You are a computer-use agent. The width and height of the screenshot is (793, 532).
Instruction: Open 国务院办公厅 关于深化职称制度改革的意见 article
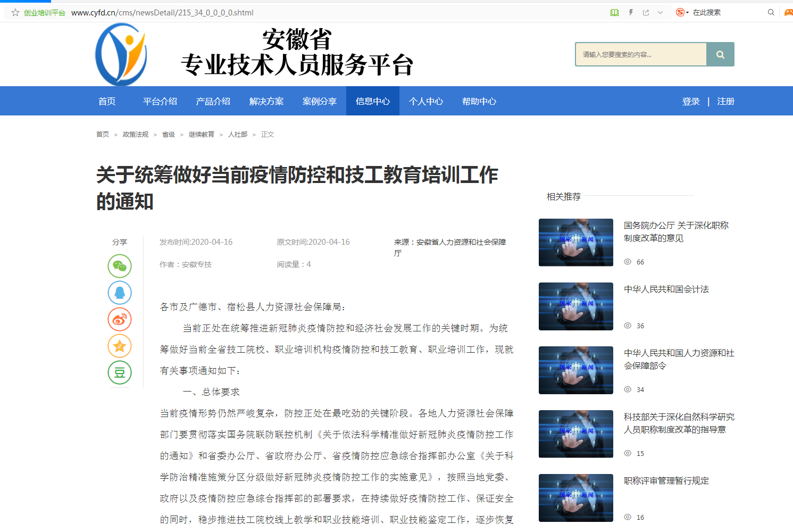(x=677, y=232)
